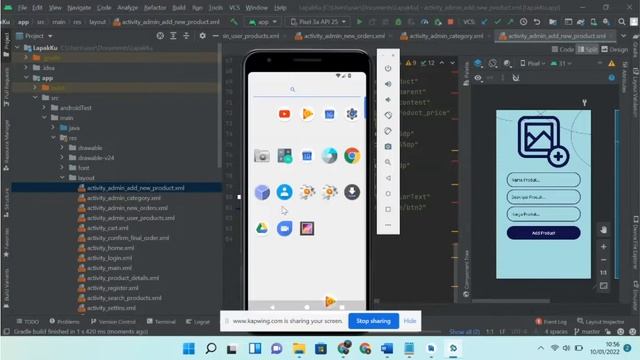Open the Refactor menu
Image resolution: width=640 pixels, height=360 pixels.
(x=155, y=7)
